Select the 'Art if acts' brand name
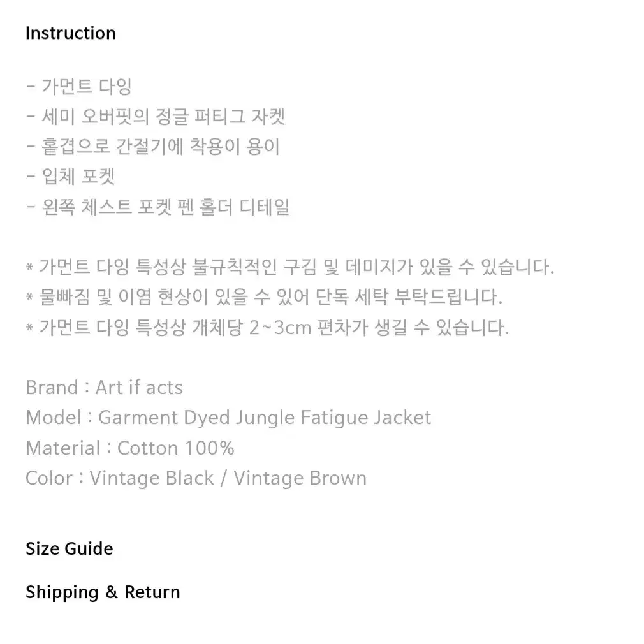The height and width of the screenshot is (644, 644). pos(139,388)
